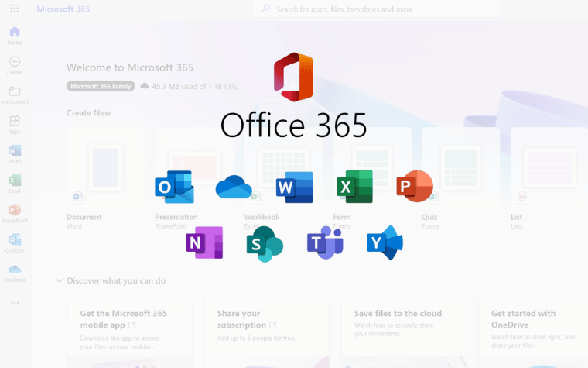The height and width of the screenshot is (368, 588).
Task: Open Apps in the left sidebar
Action: 15,125
